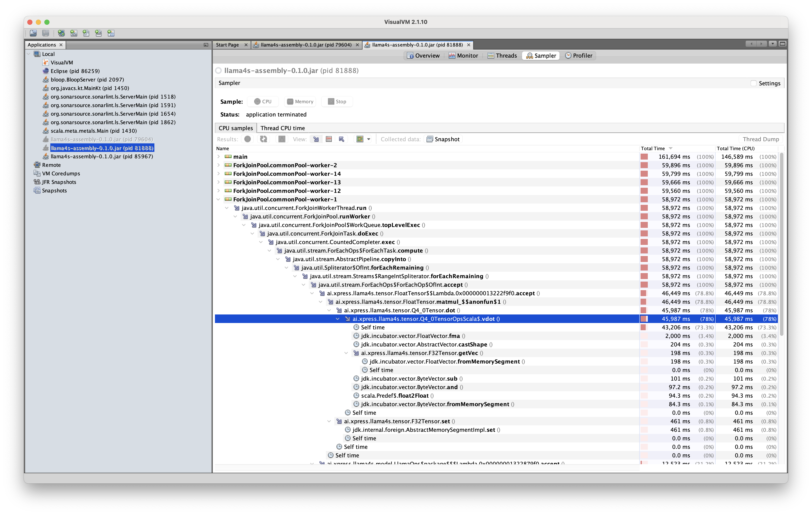Collapse the ForkJoinPool.commonPool-worker-1 thread
The width and height of the screenshot is (812, 515).
coord(219,199)
